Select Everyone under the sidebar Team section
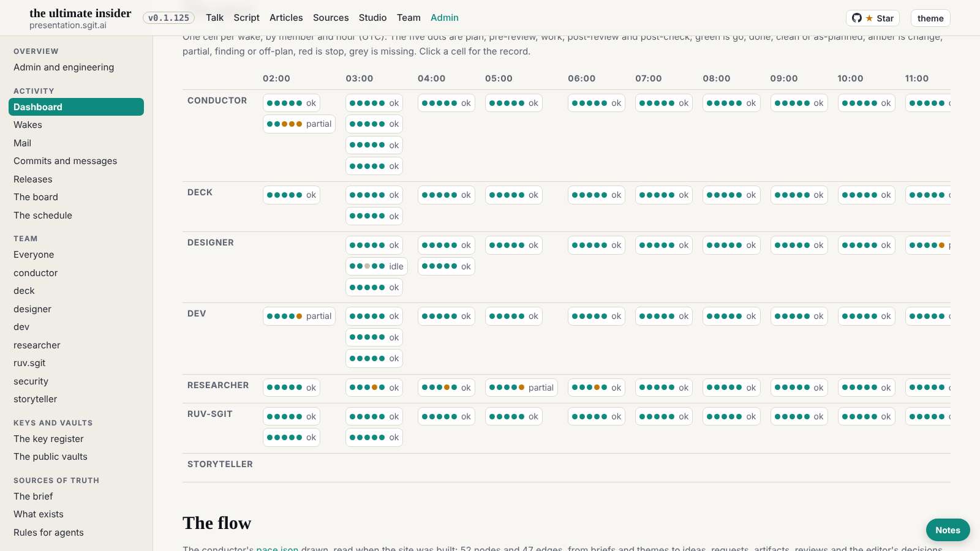 tap(76, 255)
